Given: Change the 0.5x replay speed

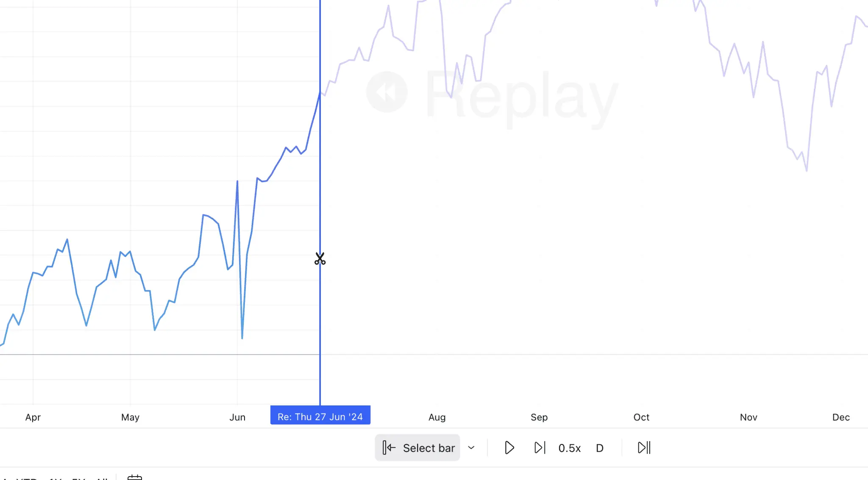Looking at the screenshot, I should pos(569,448).
